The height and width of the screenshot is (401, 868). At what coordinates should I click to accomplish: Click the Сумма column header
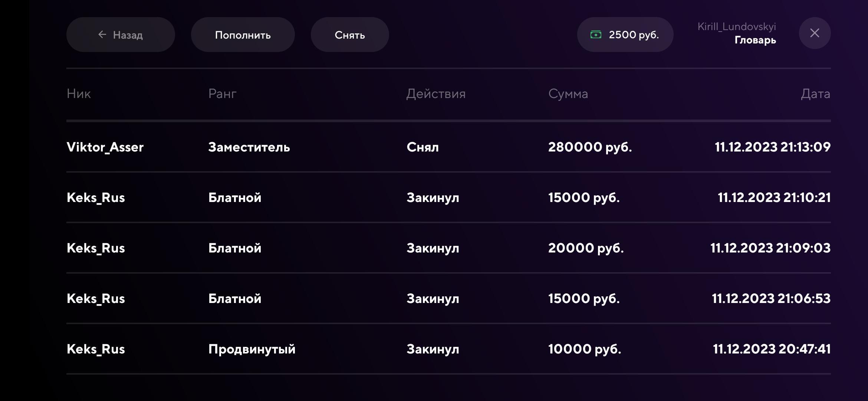pyautogui.click(x=568, y=94)
